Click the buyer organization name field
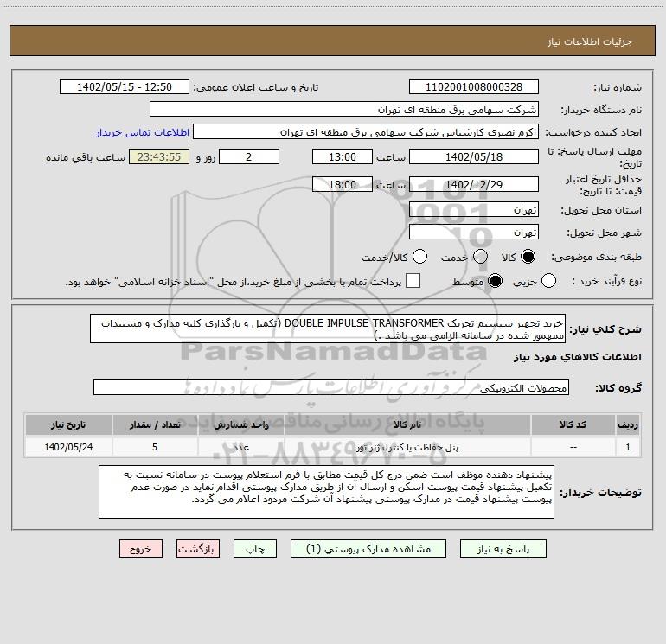The image size is (666, 644). click(x=344, y=109)
